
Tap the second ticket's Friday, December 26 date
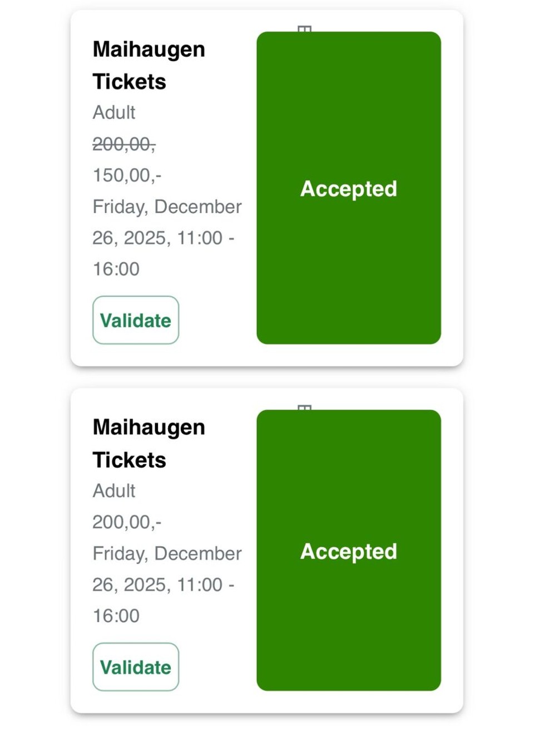[x=167, y=553]
